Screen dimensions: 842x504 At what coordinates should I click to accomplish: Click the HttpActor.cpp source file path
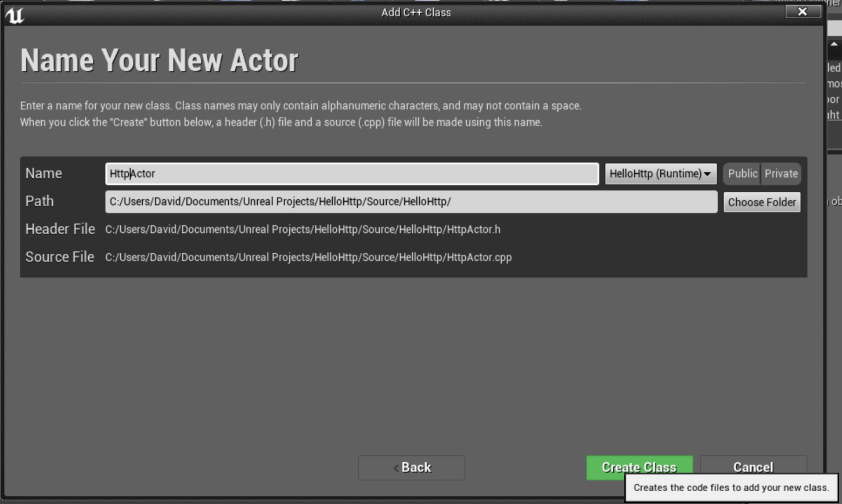308,257
